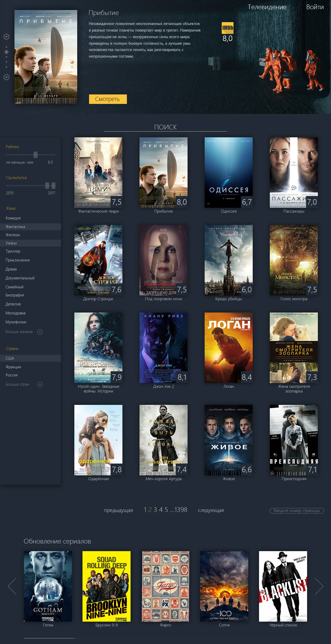Click the Прибытие title in search results
Image resolution: width=331 pixels, height=644 pixels.
point(163,211)
